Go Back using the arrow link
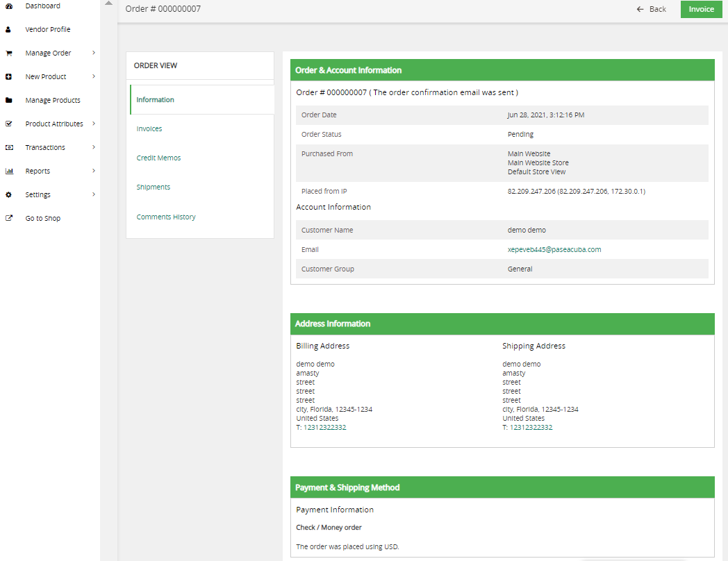 [x=651, y=9]
